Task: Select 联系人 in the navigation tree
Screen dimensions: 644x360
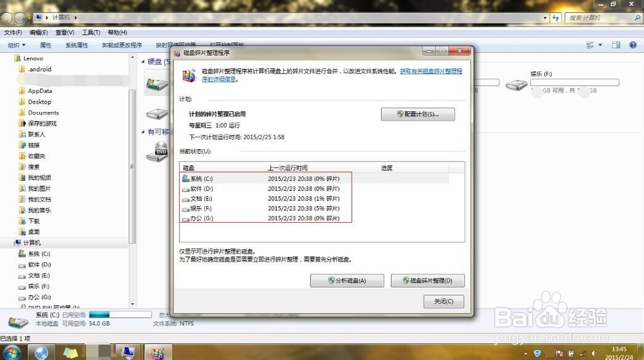Action: [x=36, y=134]
